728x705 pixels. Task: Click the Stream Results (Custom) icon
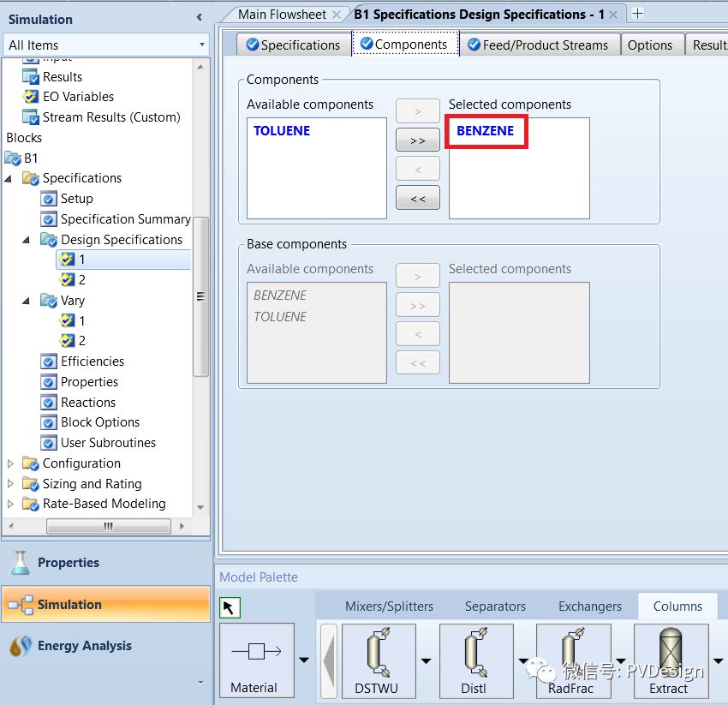31,117
